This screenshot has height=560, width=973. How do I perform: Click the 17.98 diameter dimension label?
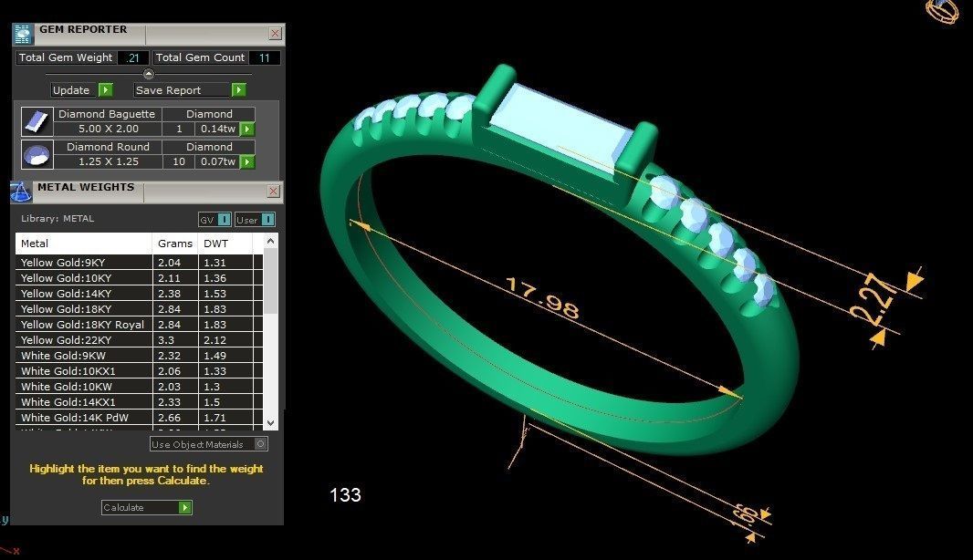point(542,297)
